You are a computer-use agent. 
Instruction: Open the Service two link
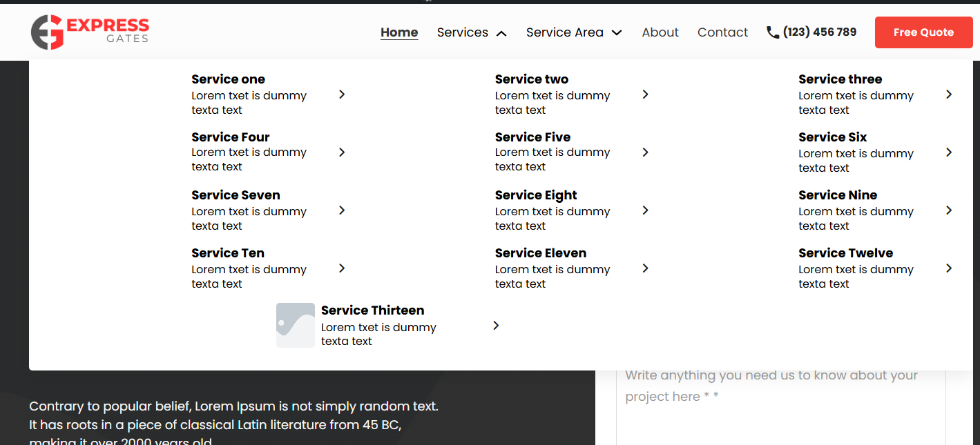pyautogui.click(x=531, y=79)
